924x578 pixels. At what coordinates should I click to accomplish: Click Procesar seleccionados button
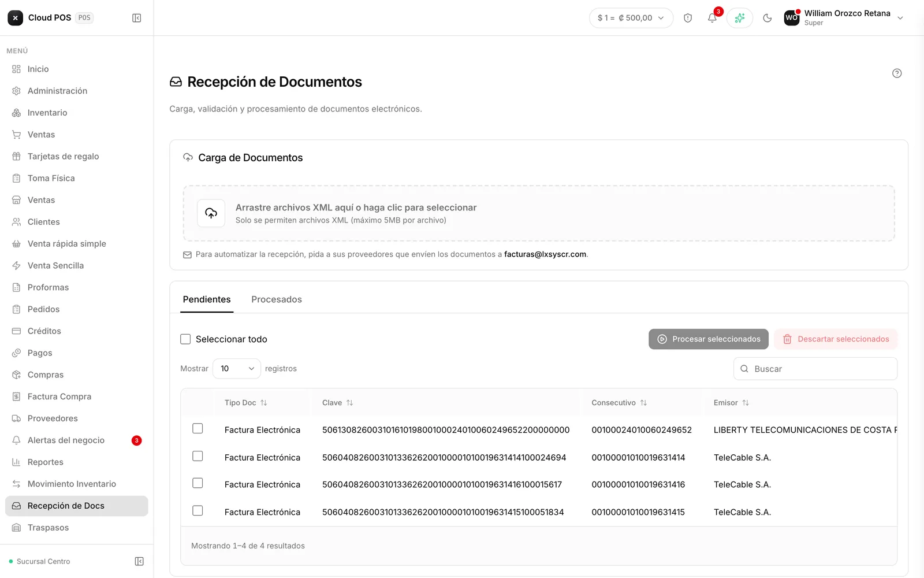tap(709, 339)
